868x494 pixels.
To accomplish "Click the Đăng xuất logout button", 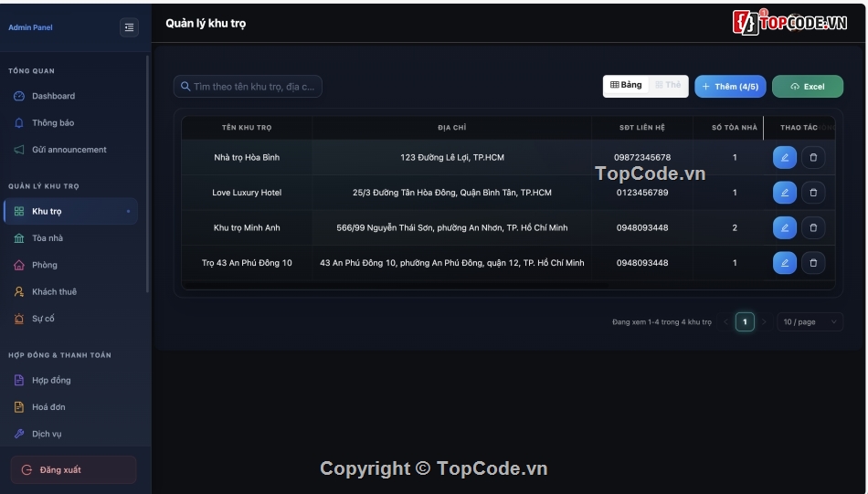I will click(x=73, y=470).
